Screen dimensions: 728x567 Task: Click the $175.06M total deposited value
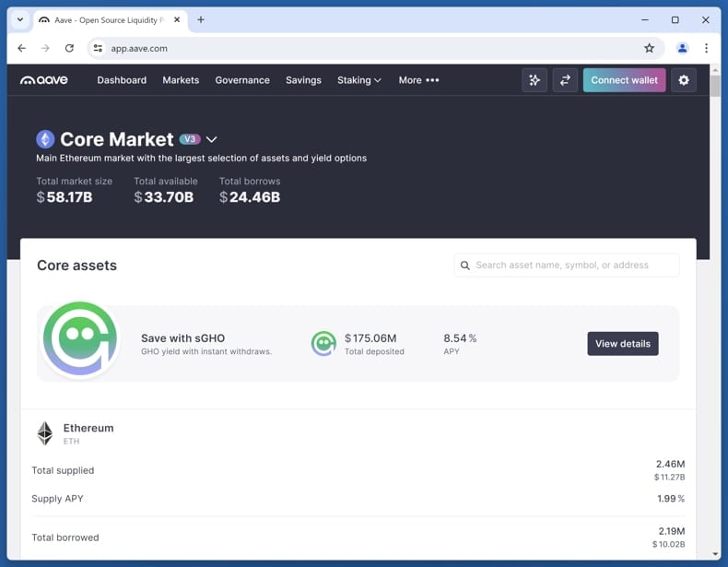(370, 338)
